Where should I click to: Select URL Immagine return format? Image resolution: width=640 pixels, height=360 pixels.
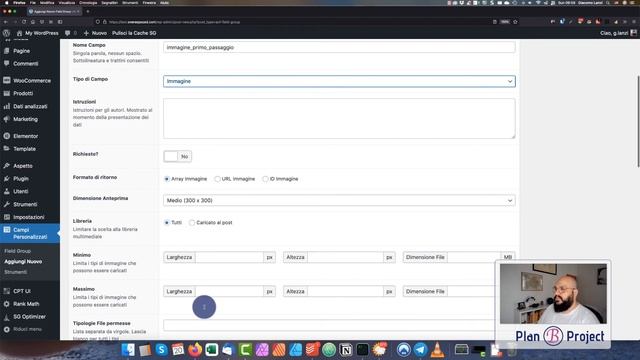point(218,179)
